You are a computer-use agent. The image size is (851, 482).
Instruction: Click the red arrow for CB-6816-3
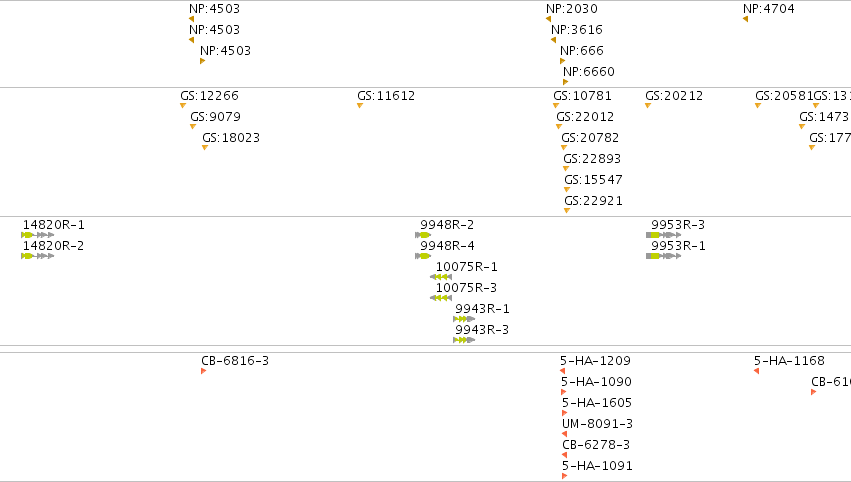pyautogui.click(x=204, y=371)
